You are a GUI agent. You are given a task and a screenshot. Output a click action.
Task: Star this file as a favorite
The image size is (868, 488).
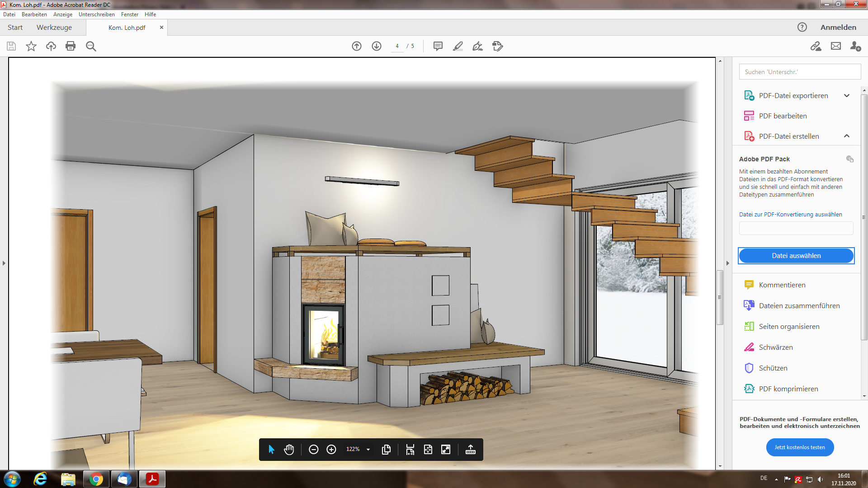(31, 46)
